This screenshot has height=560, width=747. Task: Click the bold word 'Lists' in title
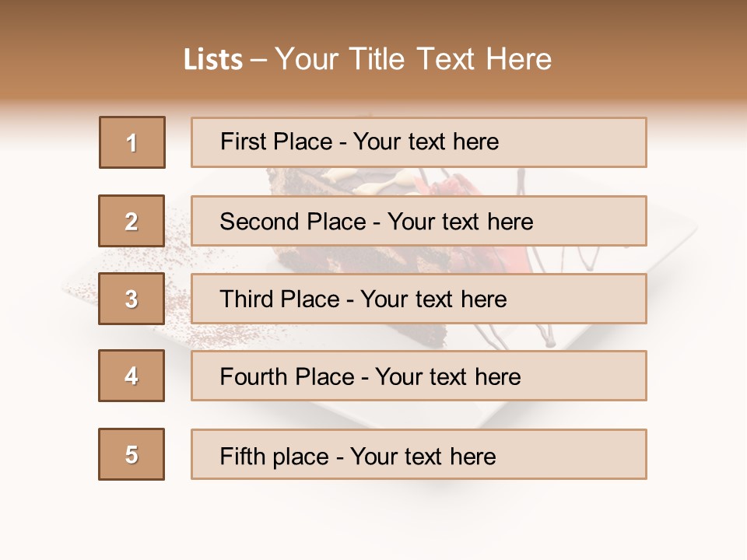click(213, 60)
